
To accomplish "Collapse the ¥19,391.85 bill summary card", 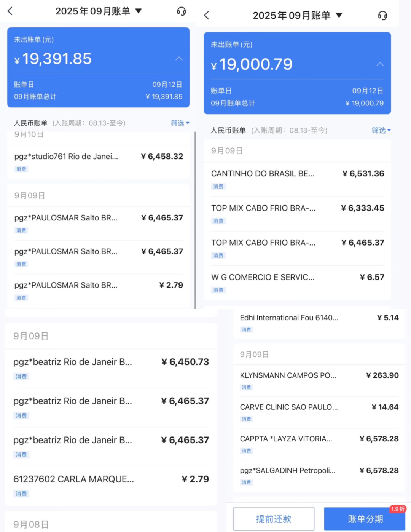I will (x=179, y=59).
